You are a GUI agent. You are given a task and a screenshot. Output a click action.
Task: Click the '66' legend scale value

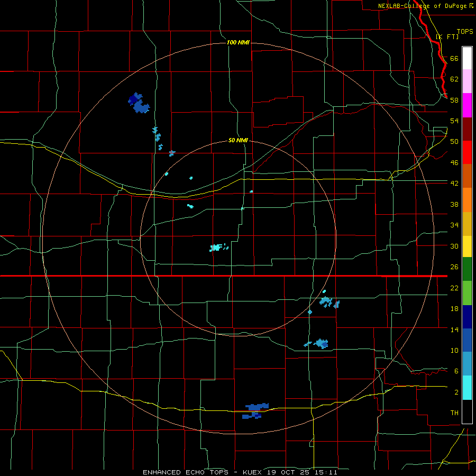tap(454, 59)
